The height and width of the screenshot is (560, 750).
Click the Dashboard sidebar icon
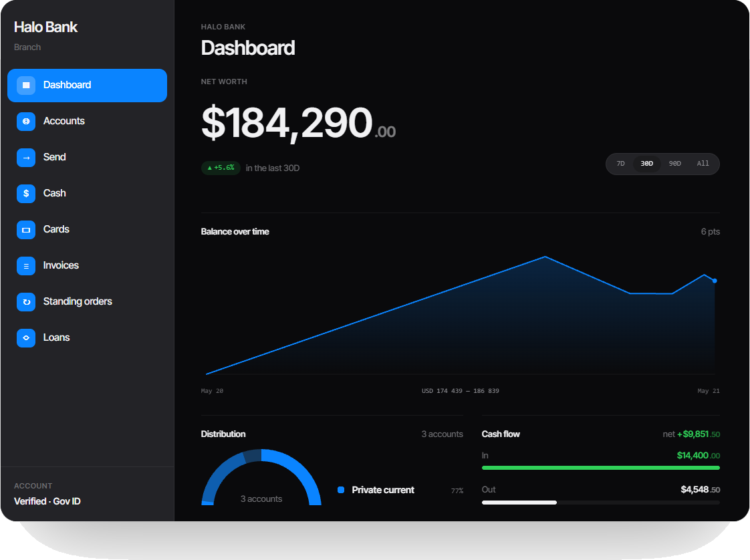pyautogui.click(x=26, y=85)
